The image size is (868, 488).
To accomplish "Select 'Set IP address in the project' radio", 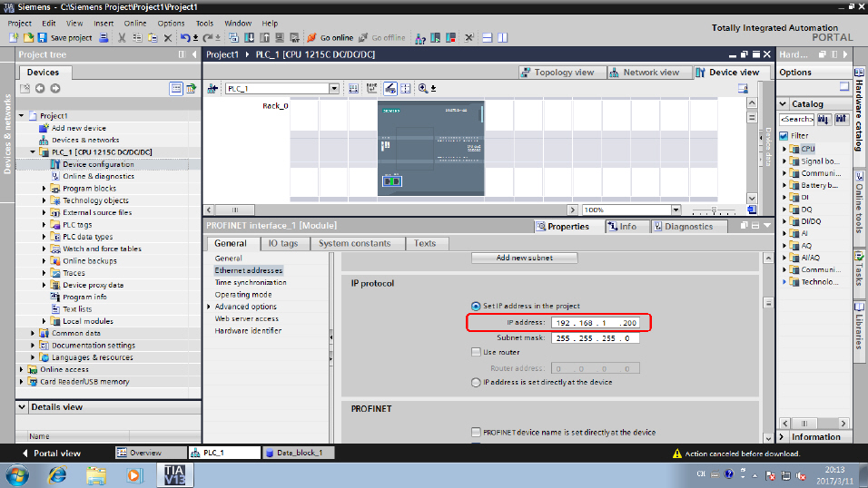I will pos(476,306).
